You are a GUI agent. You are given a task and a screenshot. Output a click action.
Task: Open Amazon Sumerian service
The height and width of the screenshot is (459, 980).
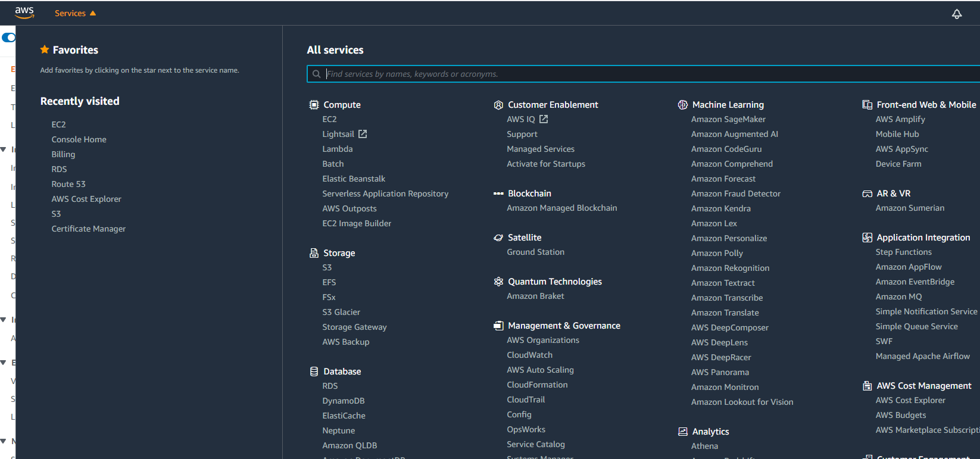(910, 208)
